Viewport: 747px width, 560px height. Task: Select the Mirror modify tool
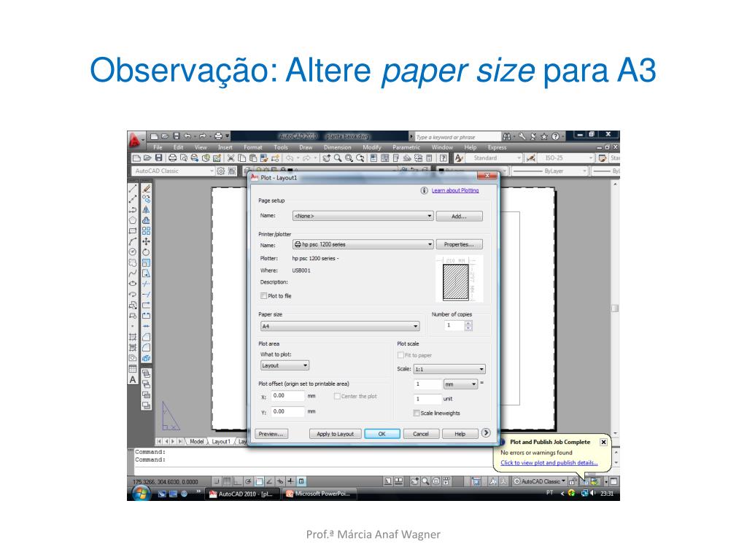click(x=146, y=210)
